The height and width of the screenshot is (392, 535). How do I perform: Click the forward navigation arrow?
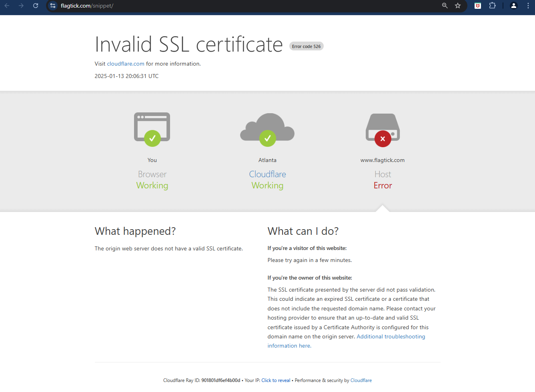click(22, 6)
